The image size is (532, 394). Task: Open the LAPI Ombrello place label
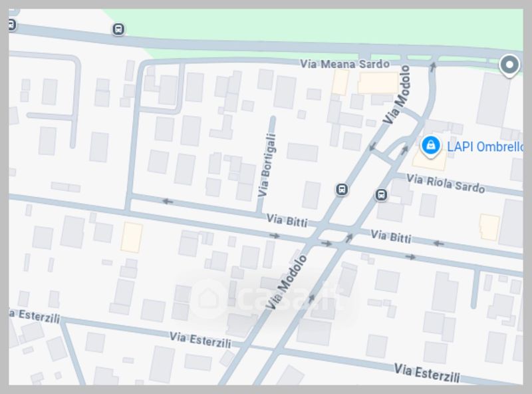485,146
